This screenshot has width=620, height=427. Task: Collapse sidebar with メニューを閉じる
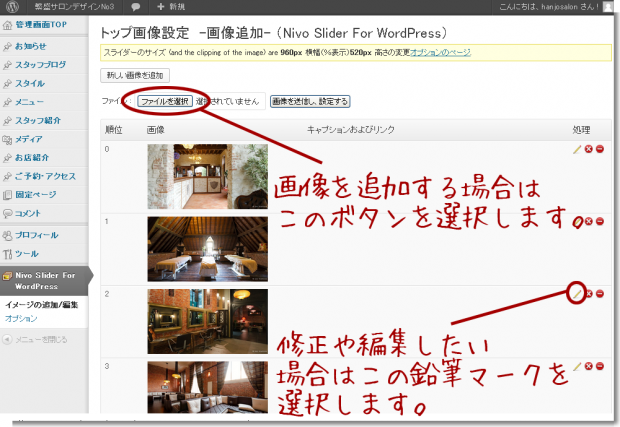[40, 339]
